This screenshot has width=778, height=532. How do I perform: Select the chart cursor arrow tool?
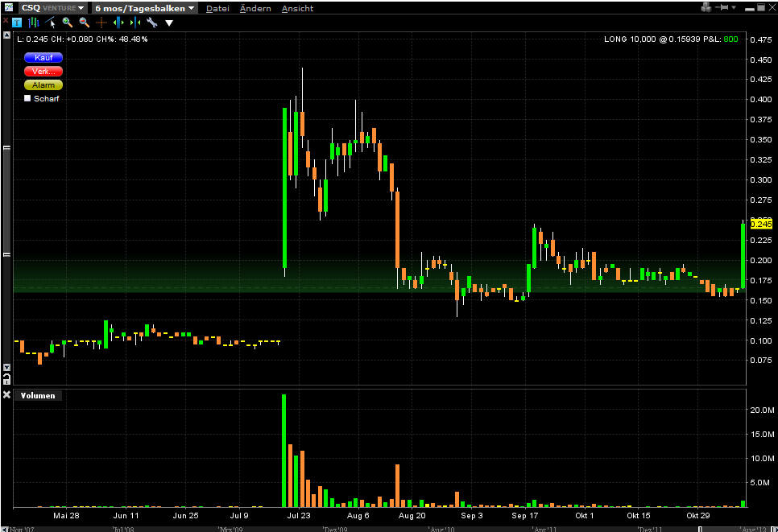tap(53, 23)
